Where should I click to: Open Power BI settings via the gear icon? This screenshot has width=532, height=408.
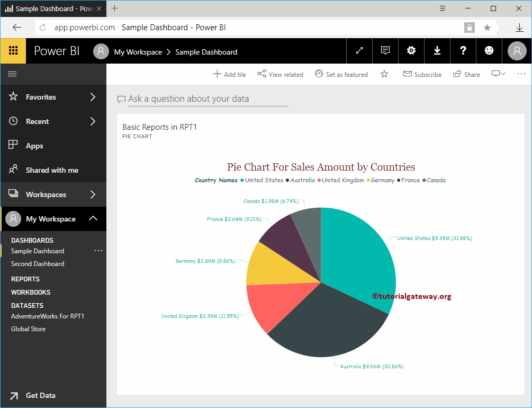(x=411, y=50)
